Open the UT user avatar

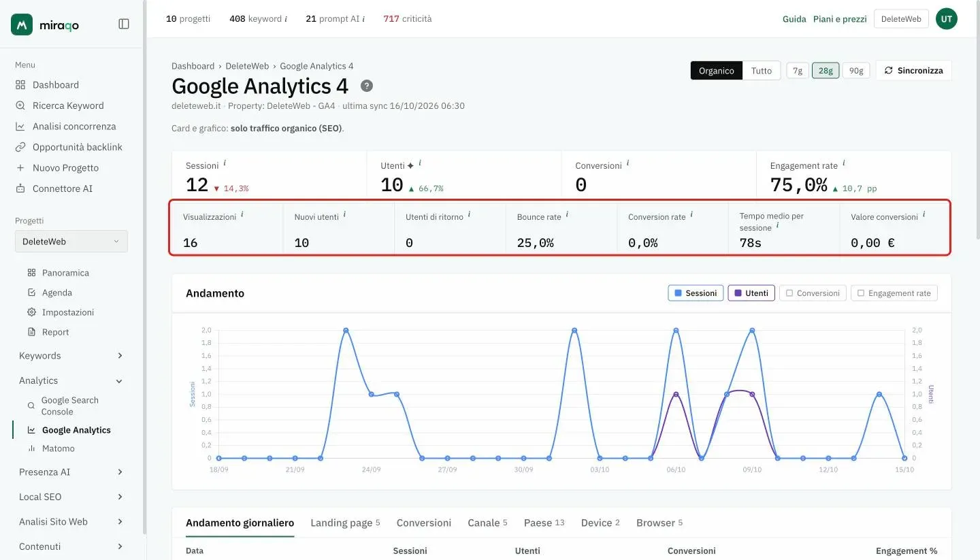[947, 19]
